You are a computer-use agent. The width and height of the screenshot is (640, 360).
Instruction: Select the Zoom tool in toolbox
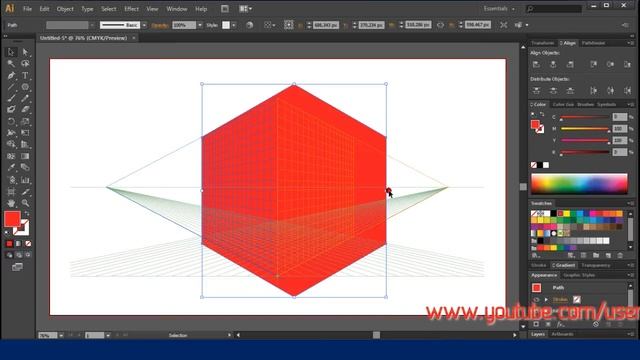25,203
